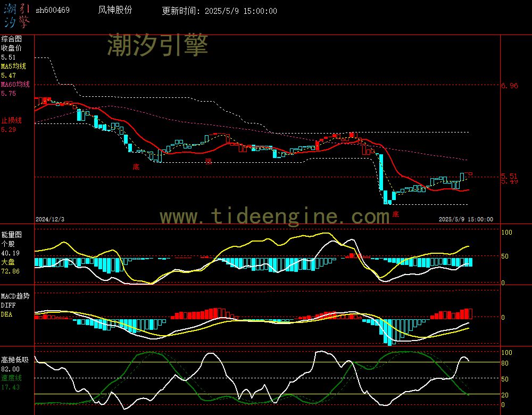532x415 pixels.
Task: Click the MA5 value 5.47
Action: [9, 76]
